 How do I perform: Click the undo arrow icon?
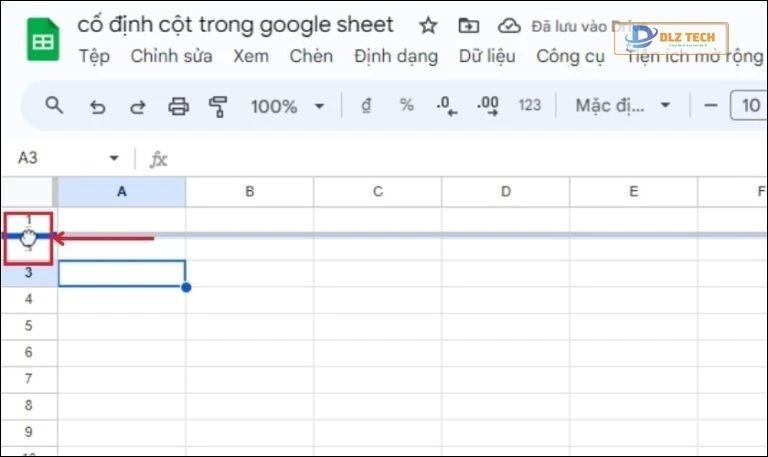(x=97, y=105)
